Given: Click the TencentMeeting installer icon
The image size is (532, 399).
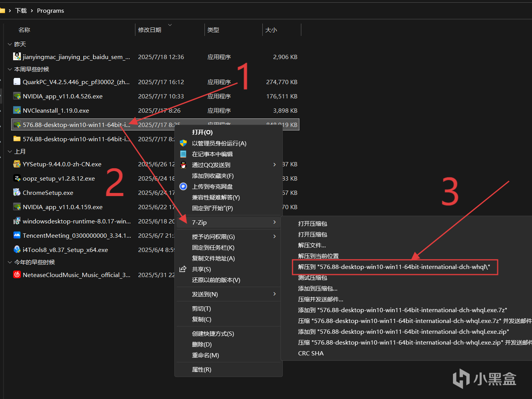Looking at the screenshot, I should 17,235.
